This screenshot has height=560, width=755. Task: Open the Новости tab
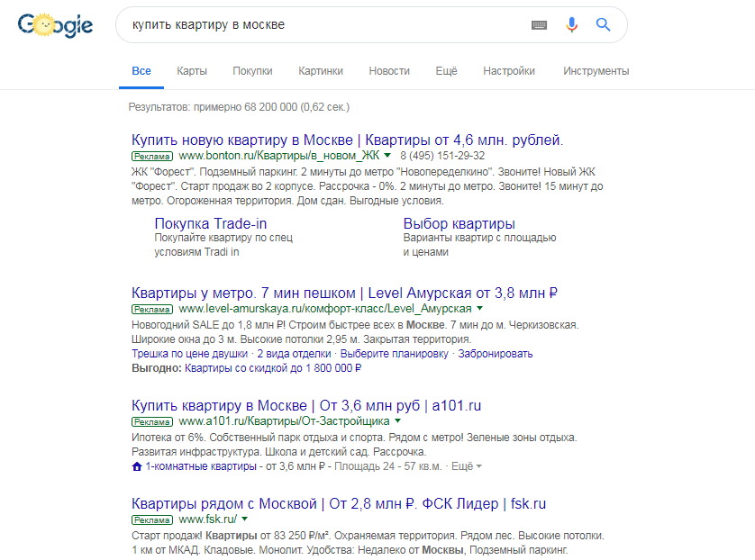388,68
